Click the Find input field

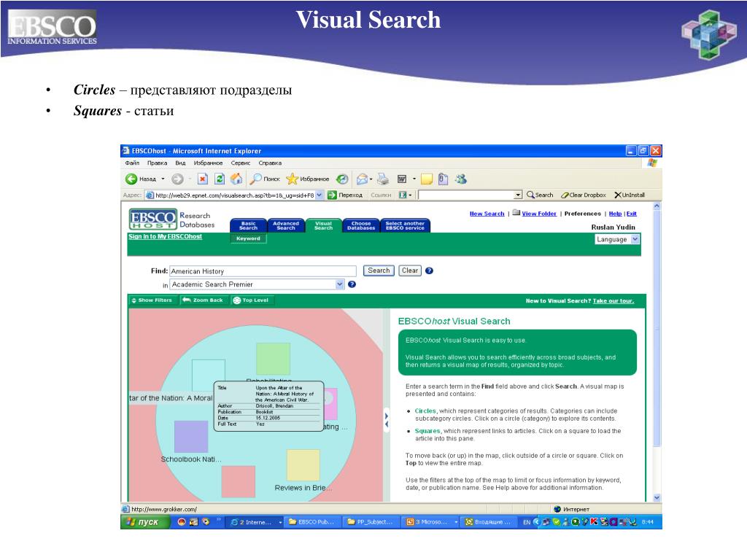263,271
